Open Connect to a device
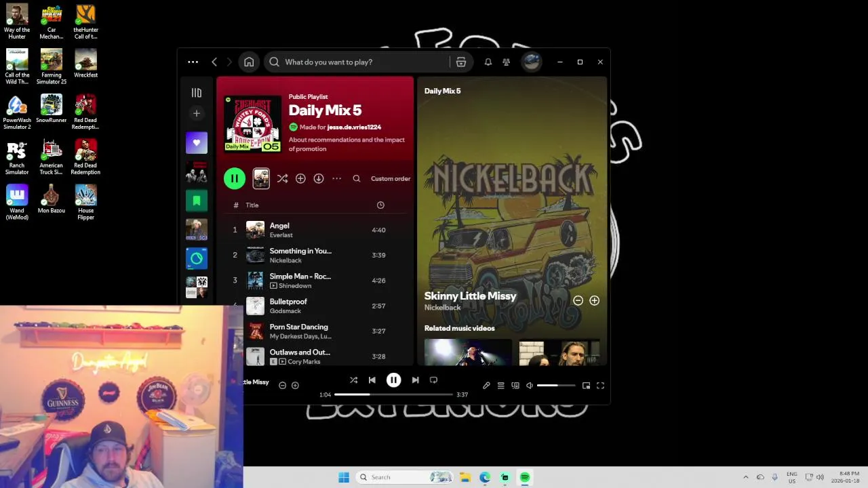The width and height of the screenshot is (868, 488). [515, 386]
